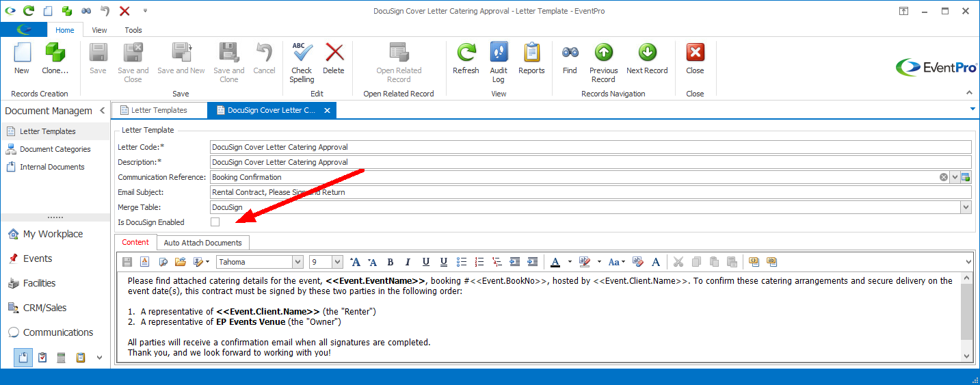Toggle underline formatting

[x=426, y=262]
